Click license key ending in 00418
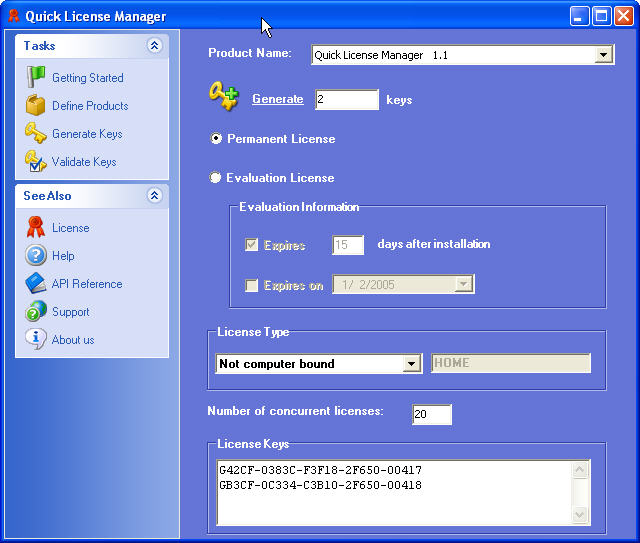Screen dimensions: 640x543 (x=320, y=485)
